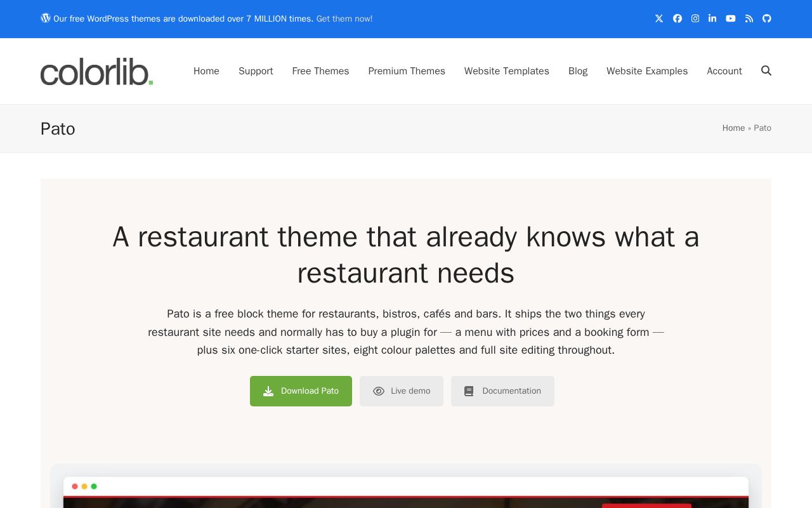Open the Documentation button
812x508 pixels.
[502, 391]
